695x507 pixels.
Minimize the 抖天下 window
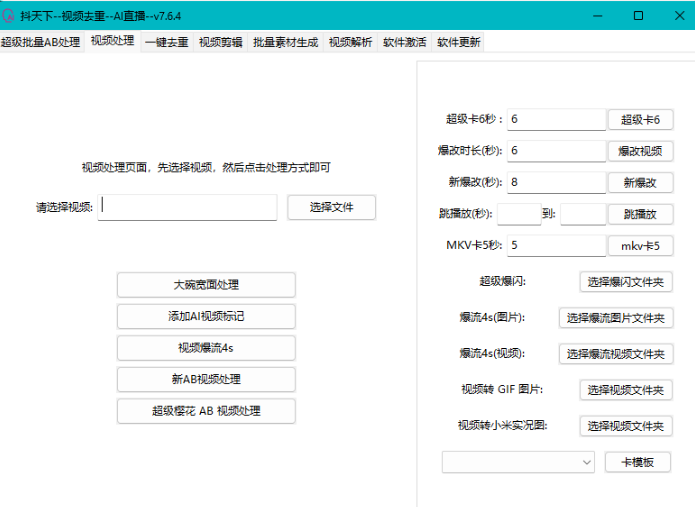click(x=597, y=16)
